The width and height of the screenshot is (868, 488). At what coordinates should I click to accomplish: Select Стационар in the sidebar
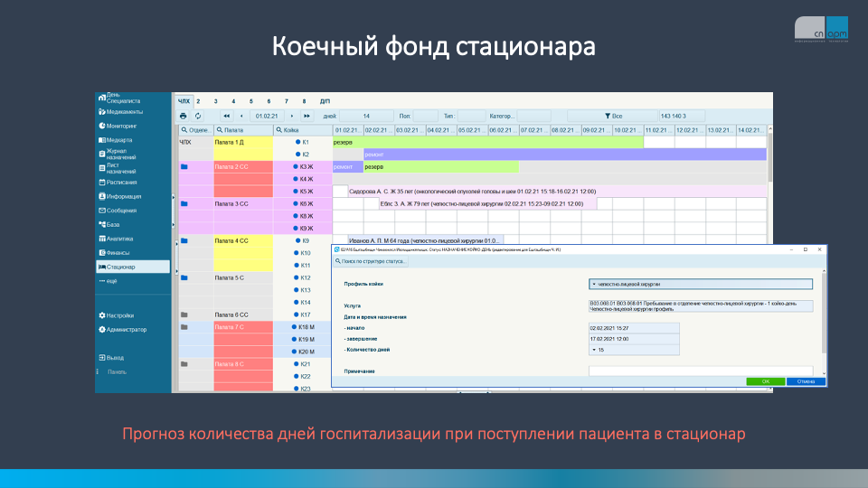(133, 267)
